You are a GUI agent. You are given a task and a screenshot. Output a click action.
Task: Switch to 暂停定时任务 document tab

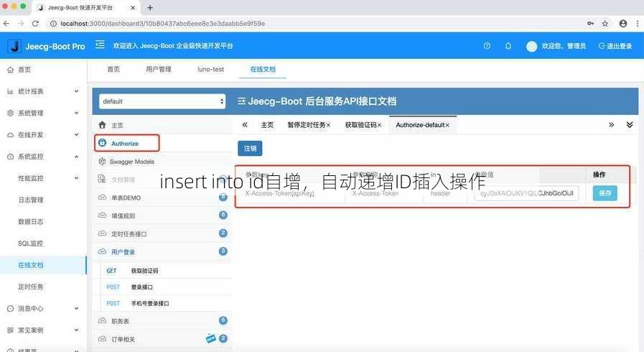307,125
